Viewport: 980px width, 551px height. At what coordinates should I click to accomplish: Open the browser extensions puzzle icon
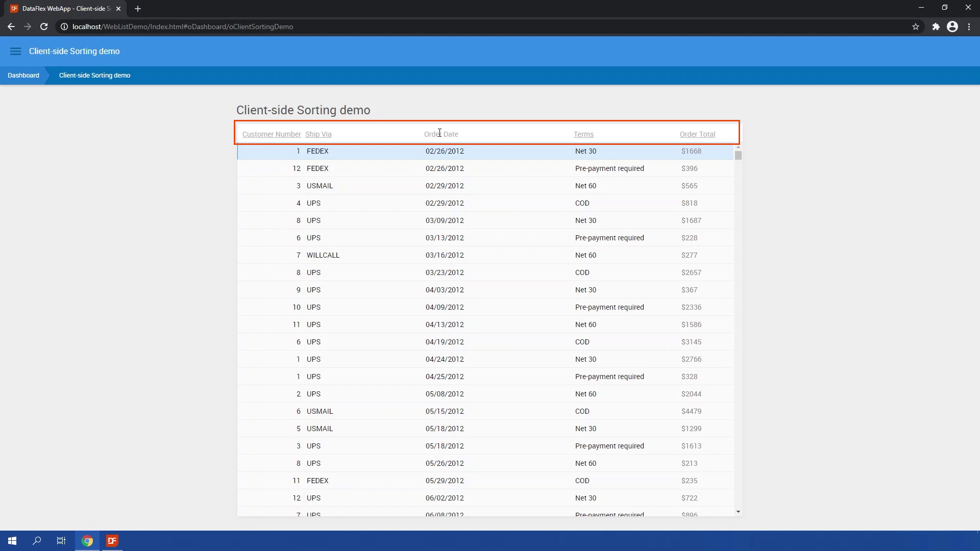tap(936, 27)
